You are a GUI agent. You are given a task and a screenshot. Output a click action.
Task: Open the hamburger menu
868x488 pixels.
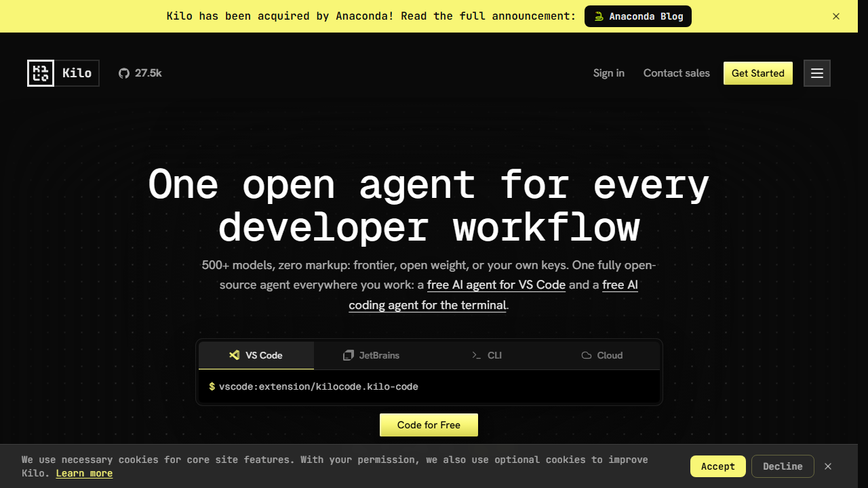click(817, 73)
